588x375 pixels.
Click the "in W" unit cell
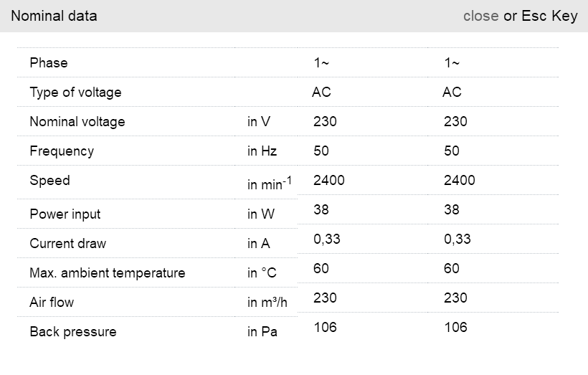coord(260,214)
